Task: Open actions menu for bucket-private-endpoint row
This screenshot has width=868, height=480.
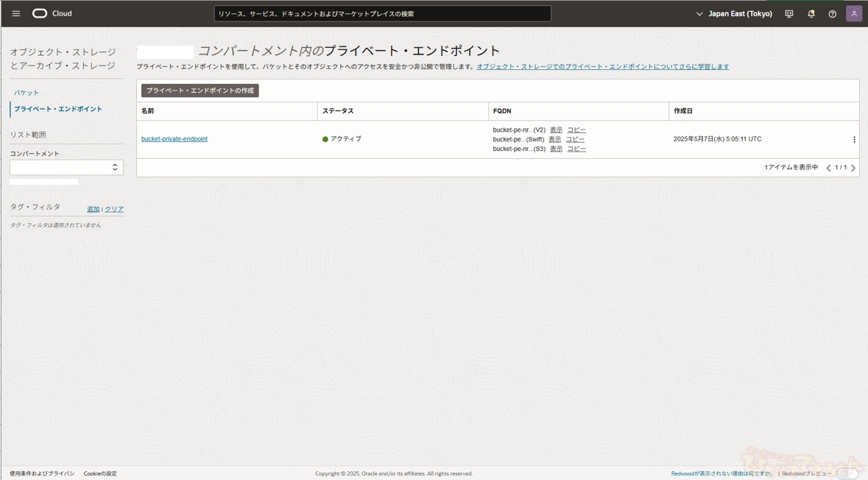Action: 853,139
